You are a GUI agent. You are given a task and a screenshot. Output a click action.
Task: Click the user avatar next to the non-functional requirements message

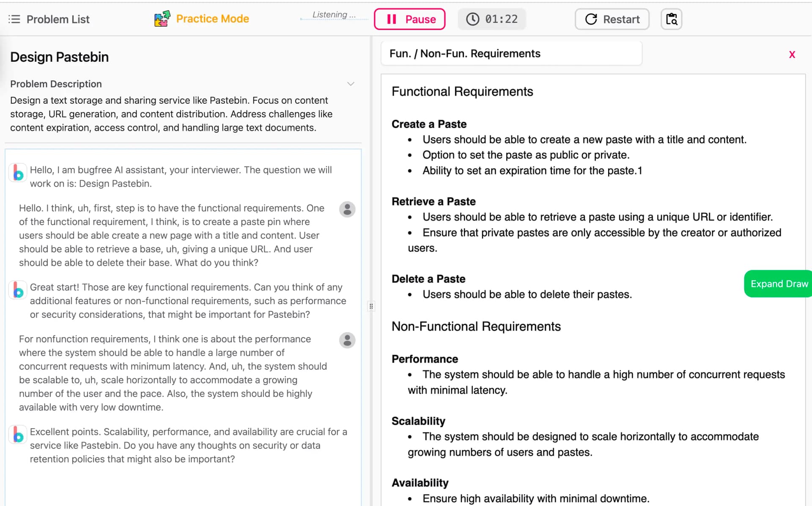click(x=347, y=340)
